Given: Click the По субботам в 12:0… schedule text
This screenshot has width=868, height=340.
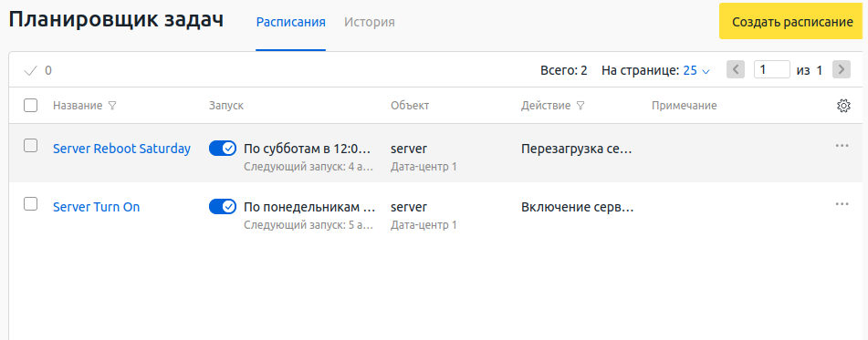Looking at the screenshot, I should pyautogui.click(x=309, y=149).
